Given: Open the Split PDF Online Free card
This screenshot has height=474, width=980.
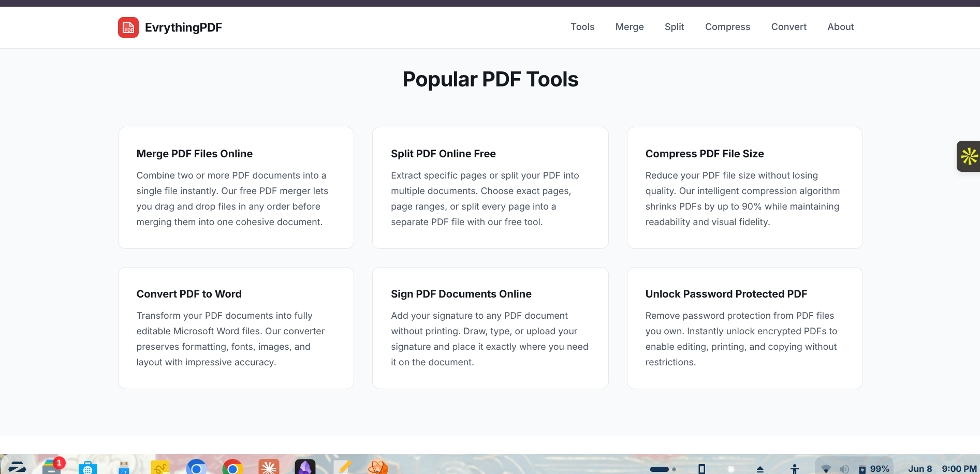Looking at the screenshot, I should (490, 188).
